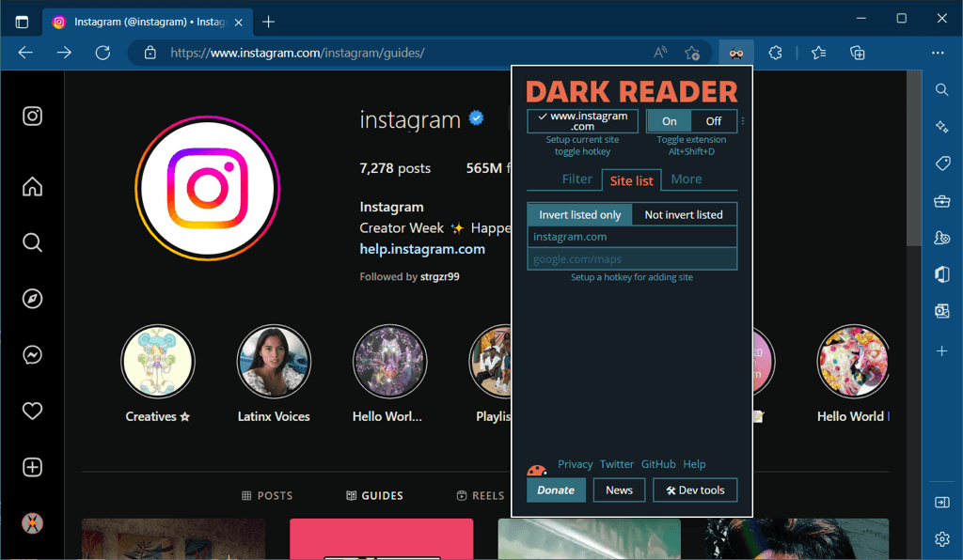Open Dark Reader Help link
Screen dimensions: 963x560
pyautogui.click(x=694, y=464)
